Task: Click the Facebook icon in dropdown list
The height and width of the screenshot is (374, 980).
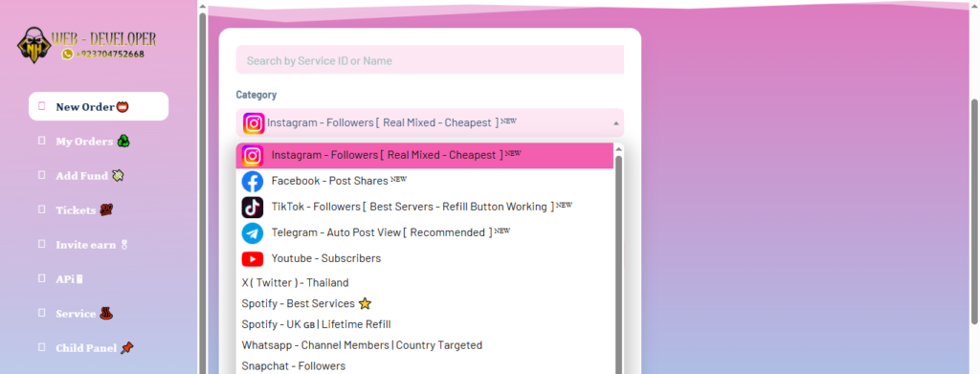Action: [253, 182]
